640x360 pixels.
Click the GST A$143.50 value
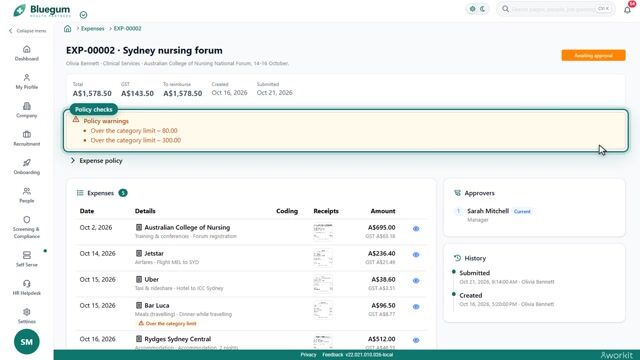[x=137, y=93]
